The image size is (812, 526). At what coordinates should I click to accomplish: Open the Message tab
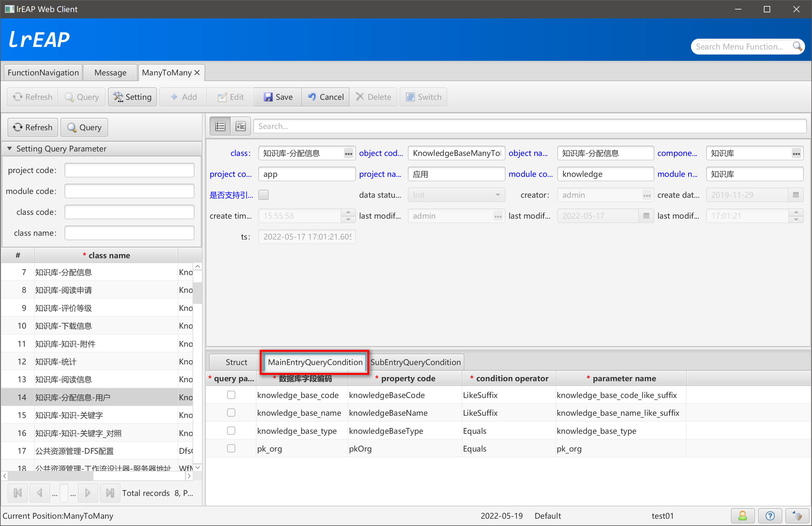pyautogui.click(x=110, y=73)
